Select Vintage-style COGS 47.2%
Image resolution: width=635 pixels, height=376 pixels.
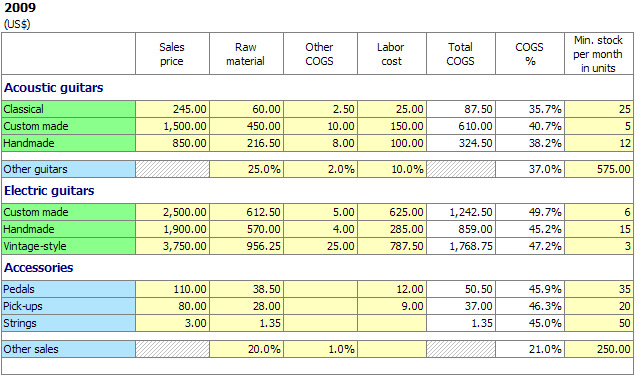click(530, 246)
